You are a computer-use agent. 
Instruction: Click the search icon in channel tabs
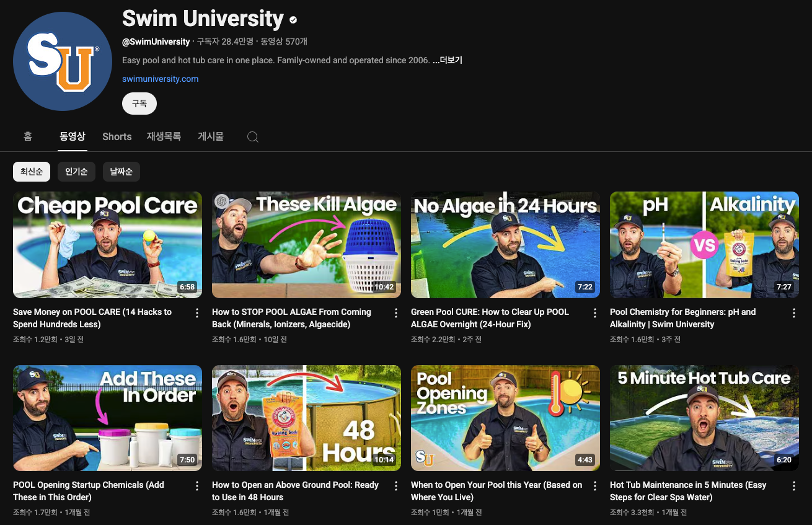(252, 137)
